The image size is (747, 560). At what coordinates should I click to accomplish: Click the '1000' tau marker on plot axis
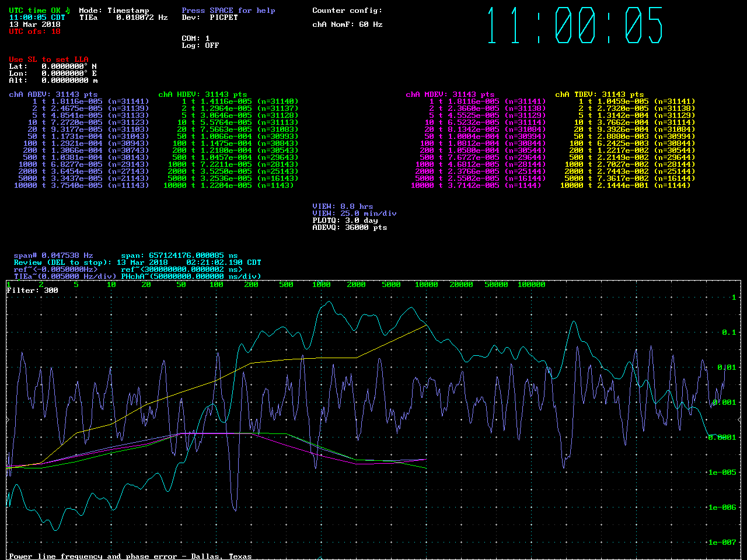point(321,285)
